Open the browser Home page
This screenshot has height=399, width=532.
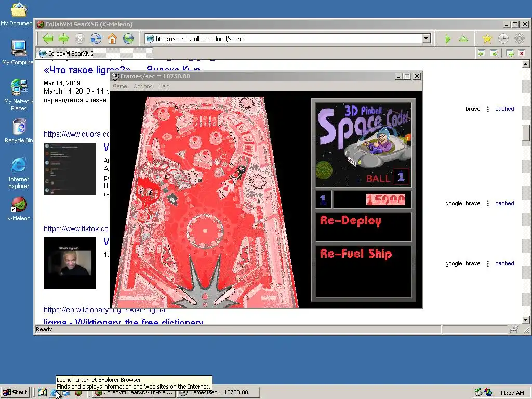pos(112,38)
